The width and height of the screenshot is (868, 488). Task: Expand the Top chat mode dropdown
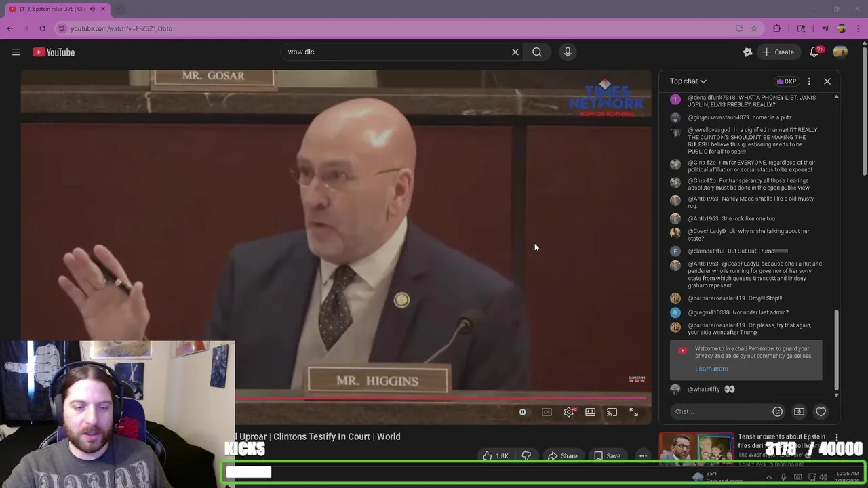click(x=688, y=81)
